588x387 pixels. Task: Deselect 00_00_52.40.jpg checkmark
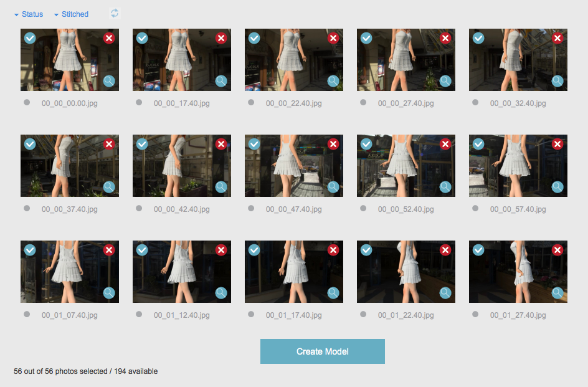(x=366, y=144)
